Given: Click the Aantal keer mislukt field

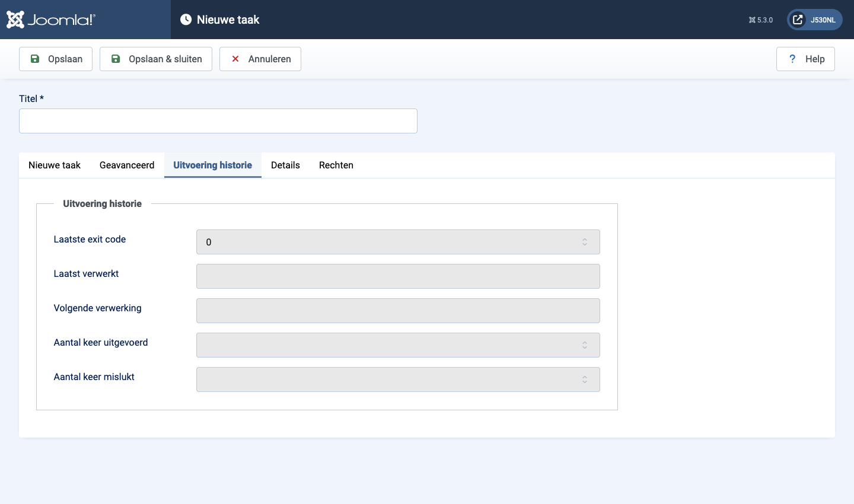Looking at the screenshot, I should (x=398, y=379).
